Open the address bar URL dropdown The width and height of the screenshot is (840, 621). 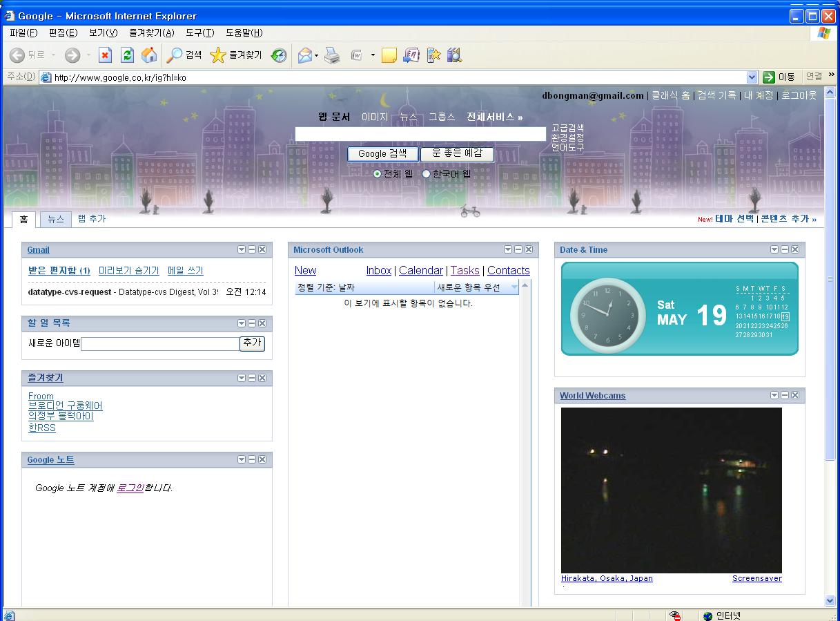click(752, 77)
